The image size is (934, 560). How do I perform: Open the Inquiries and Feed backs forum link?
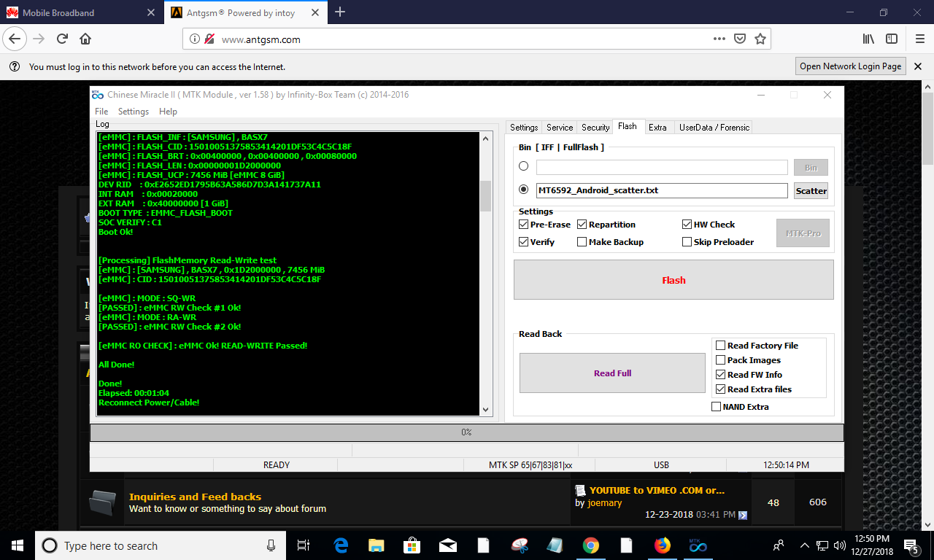195,497
